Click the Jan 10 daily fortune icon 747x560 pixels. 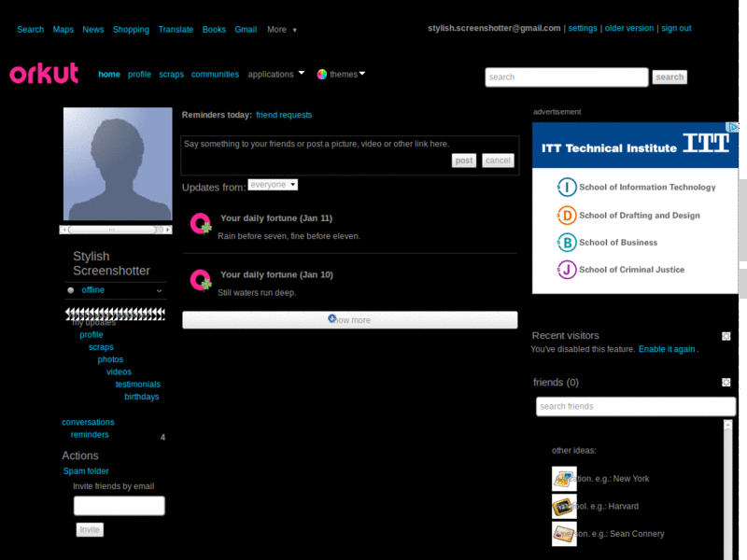[201, 280]
